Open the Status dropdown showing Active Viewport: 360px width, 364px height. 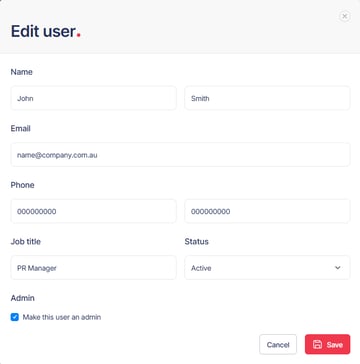click(x=267, y=268)
